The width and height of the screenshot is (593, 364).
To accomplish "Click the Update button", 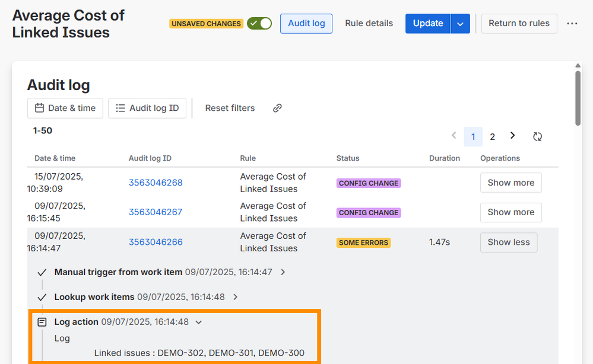I will tap(428, 23).
